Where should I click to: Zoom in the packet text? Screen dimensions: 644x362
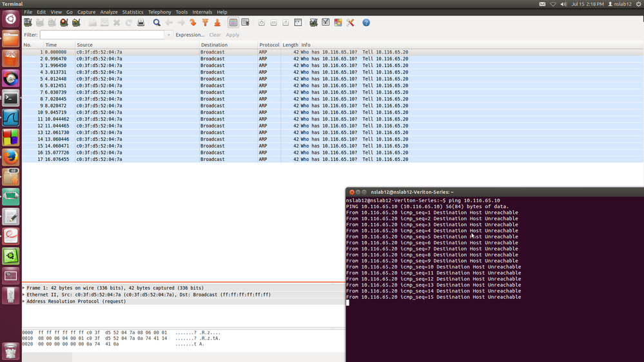tap(262, 23)
